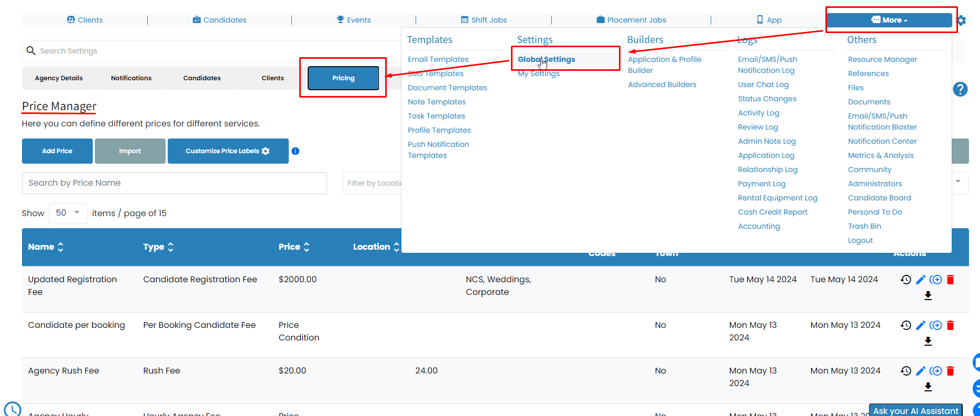Image resolution: width=980 pixels, height=416 pixels.
Task: Click the Search by Price Name field
Action: [x=174, y=183]
